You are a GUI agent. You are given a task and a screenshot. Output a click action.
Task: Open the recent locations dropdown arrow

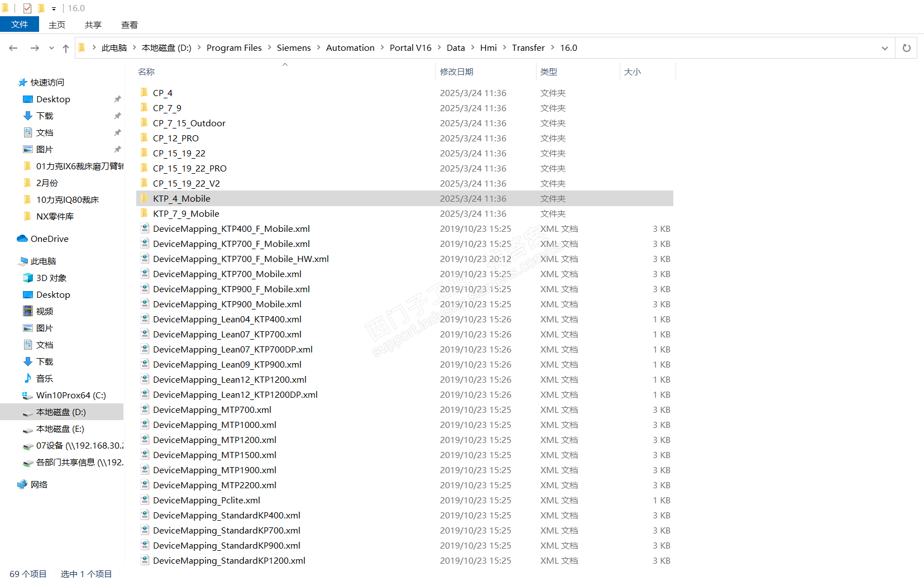[51, 48]
